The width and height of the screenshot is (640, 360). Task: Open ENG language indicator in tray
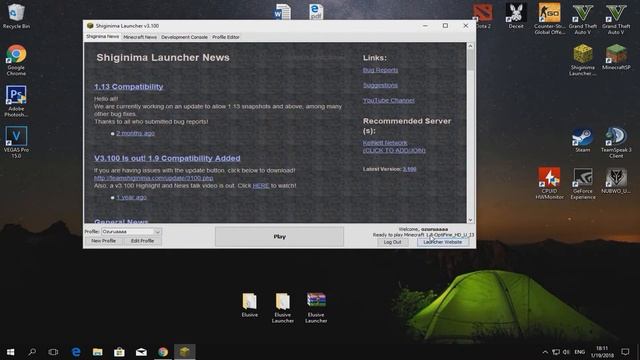[x=580, y=352]
